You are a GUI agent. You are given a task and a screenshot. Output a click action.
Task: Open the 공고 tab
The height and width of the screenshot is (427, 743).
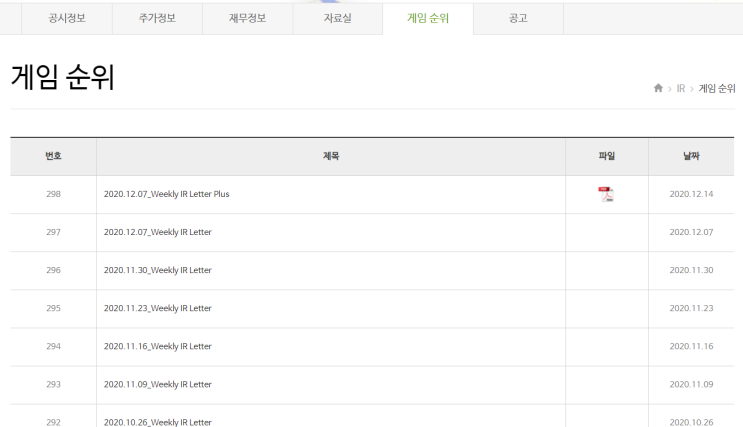coord(518,18)
